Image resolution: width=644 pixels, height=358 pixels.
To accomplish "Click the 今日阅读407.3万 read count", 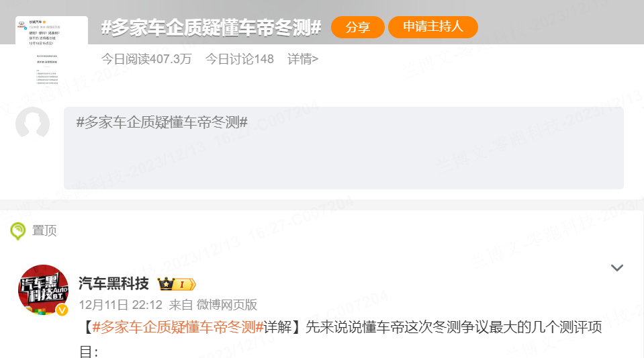I will click(146, 59).
